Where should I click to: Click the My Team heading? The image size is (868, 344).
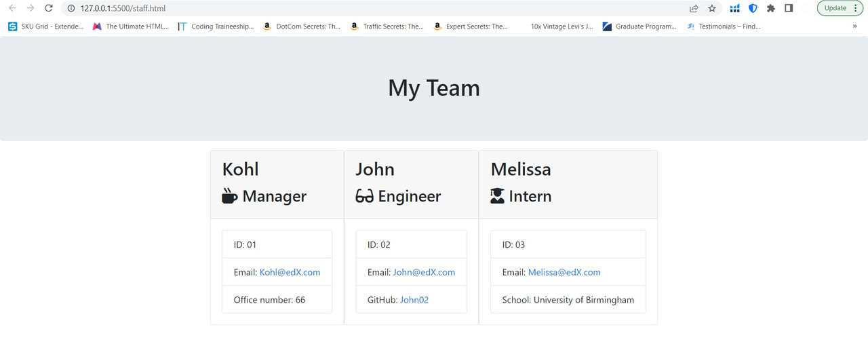434,88
